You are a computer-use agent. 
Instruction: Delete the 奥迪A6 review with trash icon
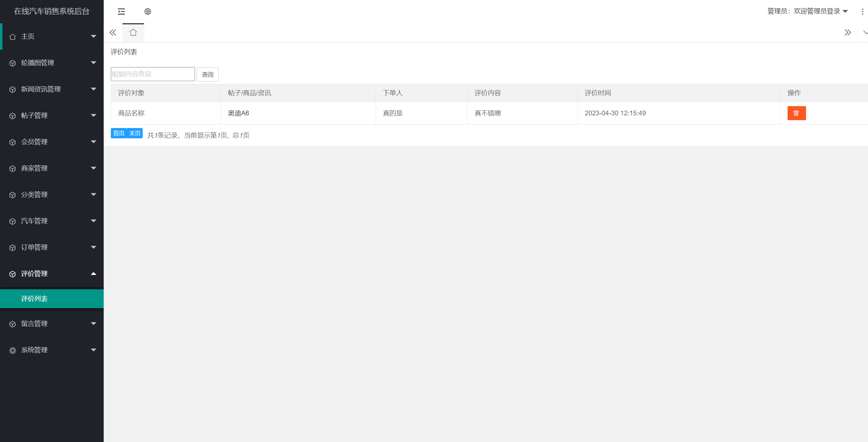[796, 113]
